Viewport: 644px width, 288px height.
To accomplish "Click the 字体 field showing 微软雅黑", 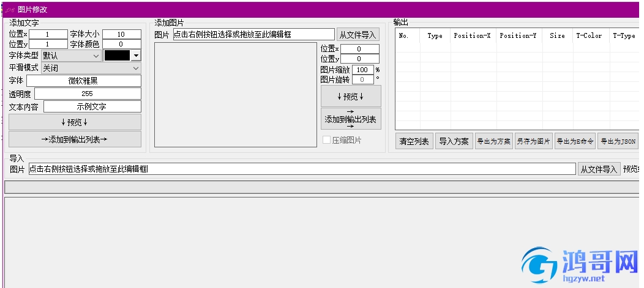I will tap(84, 81).
